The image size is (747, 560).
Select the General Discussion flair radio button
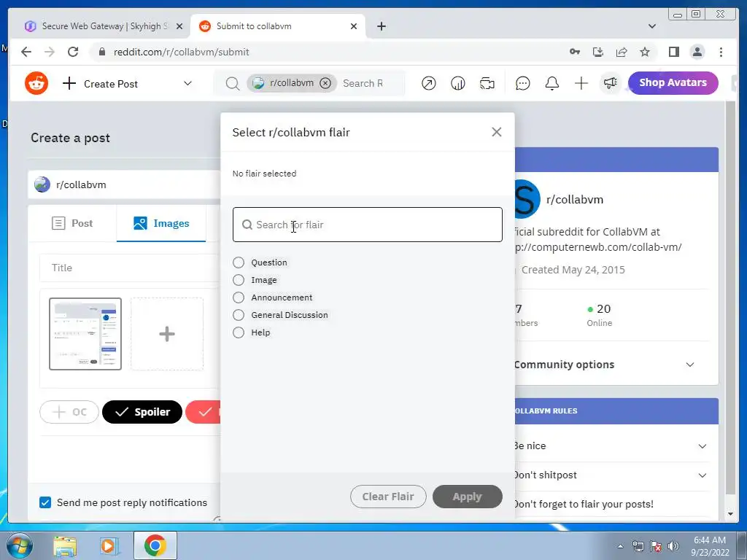(x=239, y=315)
